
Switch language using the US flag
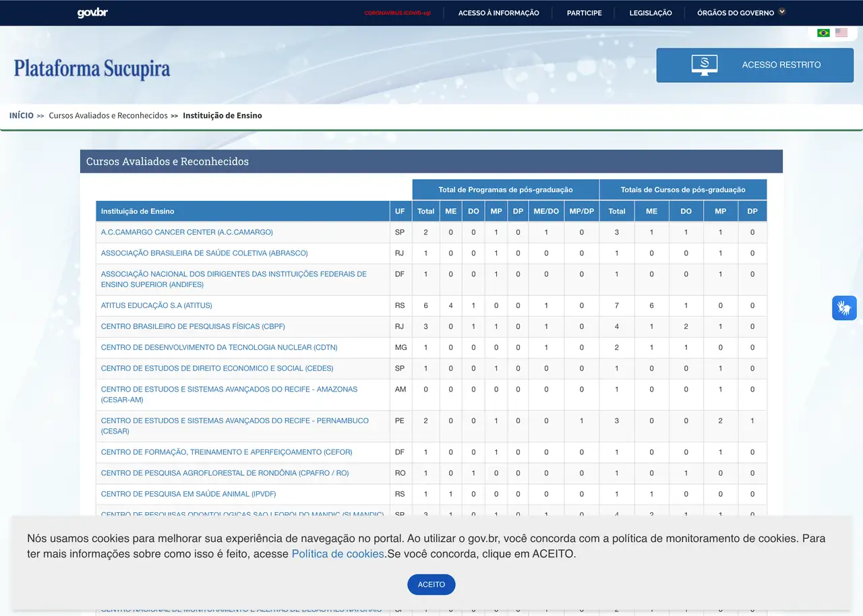pyautogui.click(x=841, y=32)
